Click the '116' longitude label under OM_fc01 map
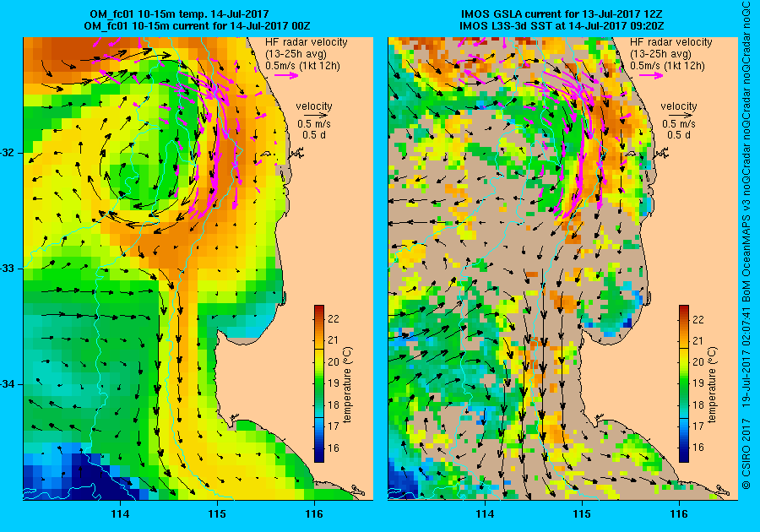 [313, 514]
